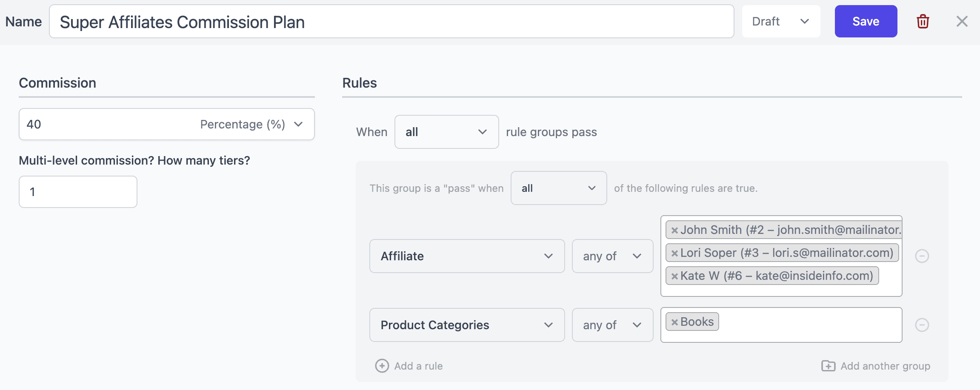Focus the multi-level tiers number field
Image resolution: width=980 pixels, height=390 pixels.
pos(78,192)
